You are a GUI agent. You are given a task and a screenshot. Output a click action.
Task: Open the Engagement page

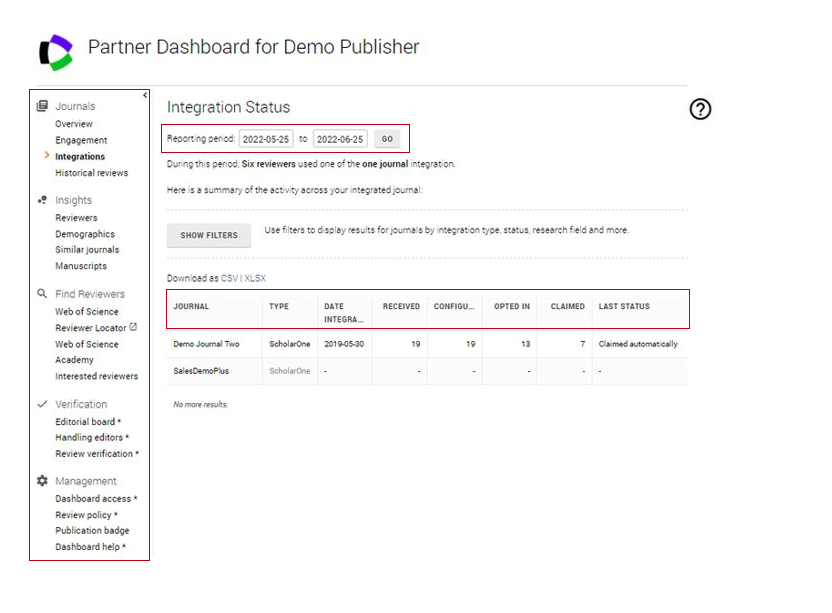81,140
